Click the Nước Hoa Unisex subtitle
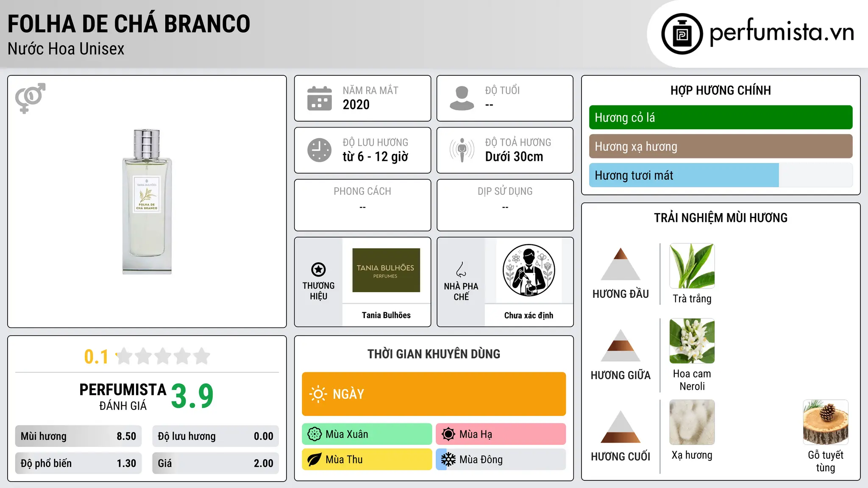The width and height of the screenshot is (868, 488). point(66,49)
